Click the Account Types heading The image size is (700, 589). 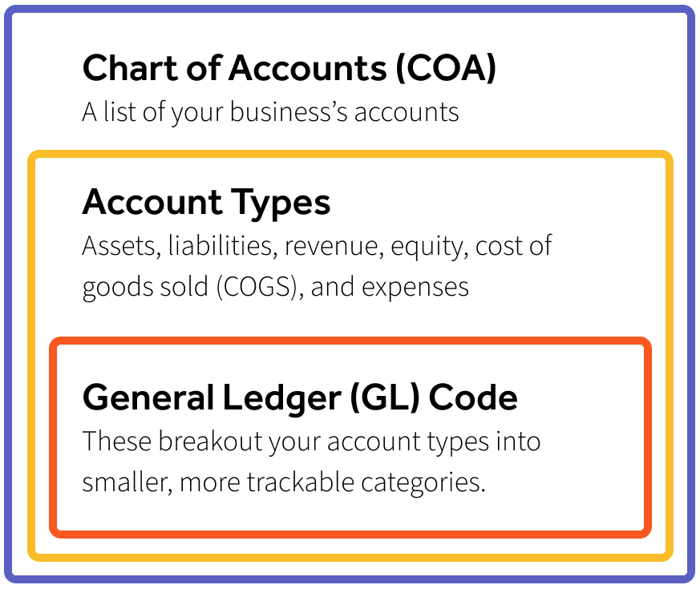coord(206,203)
